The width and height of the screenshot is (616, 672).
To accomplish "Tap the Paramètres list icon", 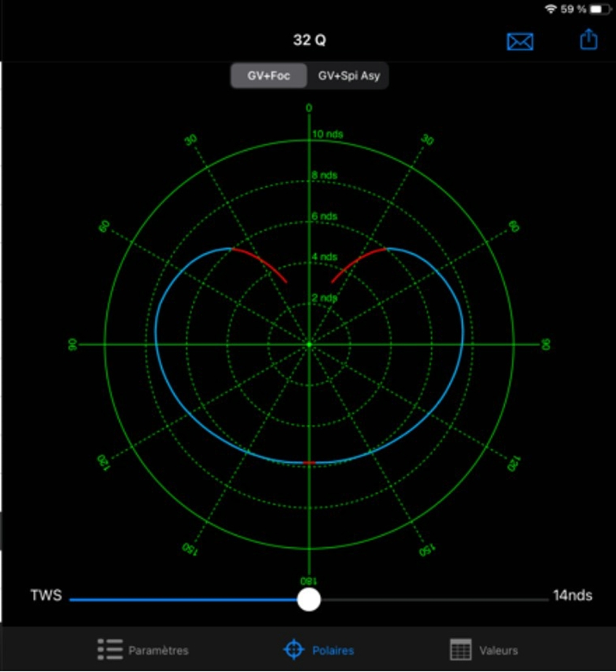I will coord(109,649).
